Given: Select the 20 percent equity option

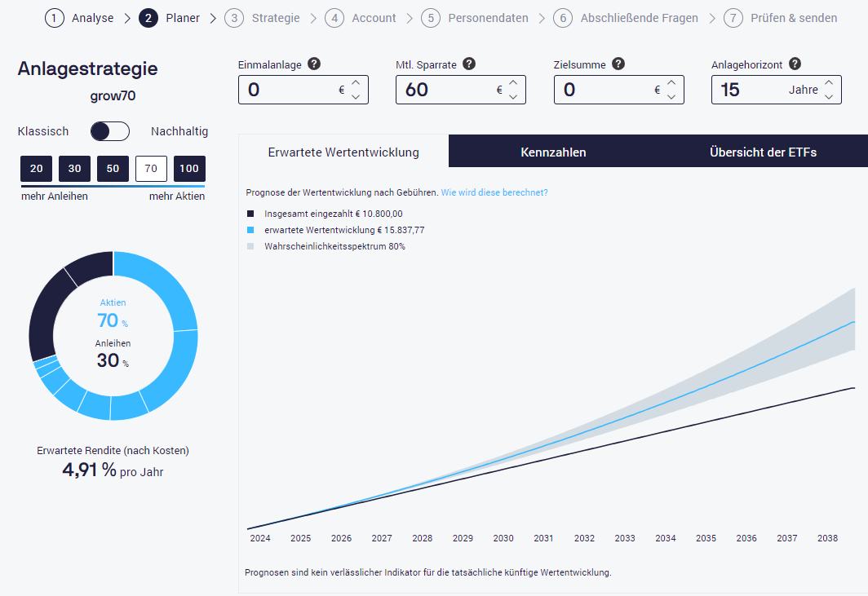Looking at the screenshot, I should point(36,169).
